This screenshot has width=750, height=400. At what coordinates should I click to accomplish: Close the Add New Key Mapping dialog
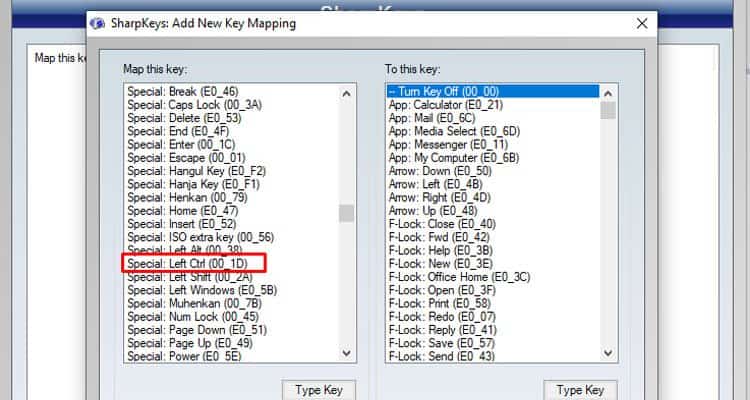point(642,23)
